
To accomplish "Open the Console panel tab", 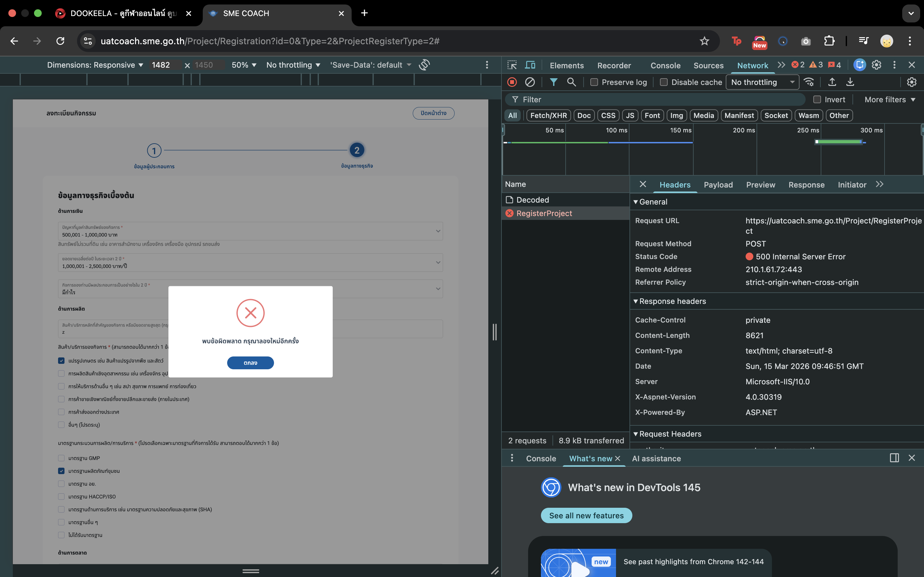I will coord(665,65).
